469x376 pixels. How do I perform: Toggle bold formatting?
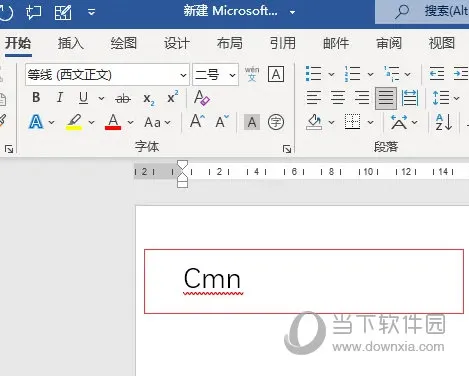pyautogui.click(x=36, y=98)
